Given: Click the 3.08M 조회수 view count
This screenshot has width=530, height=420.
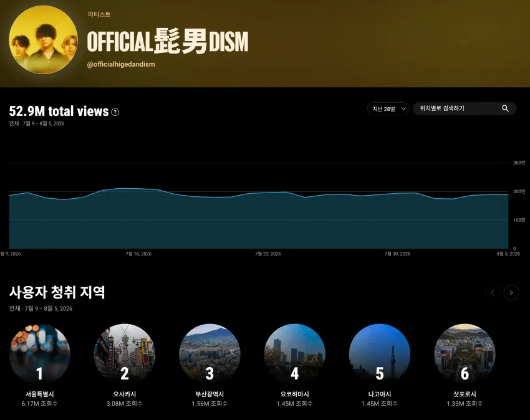Looking at the screenshot, I should [125, 403].
